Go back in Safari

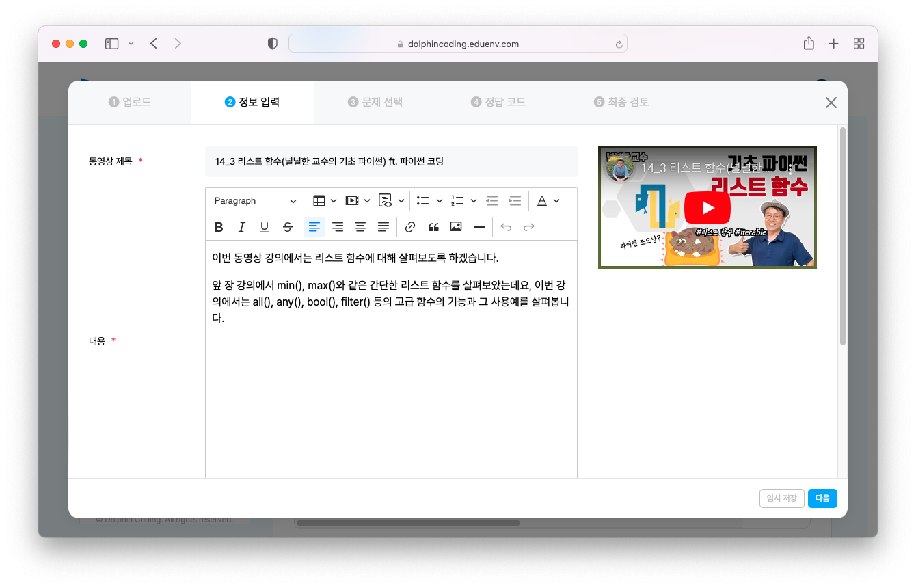pyautogui.click(x=154, y=44)
